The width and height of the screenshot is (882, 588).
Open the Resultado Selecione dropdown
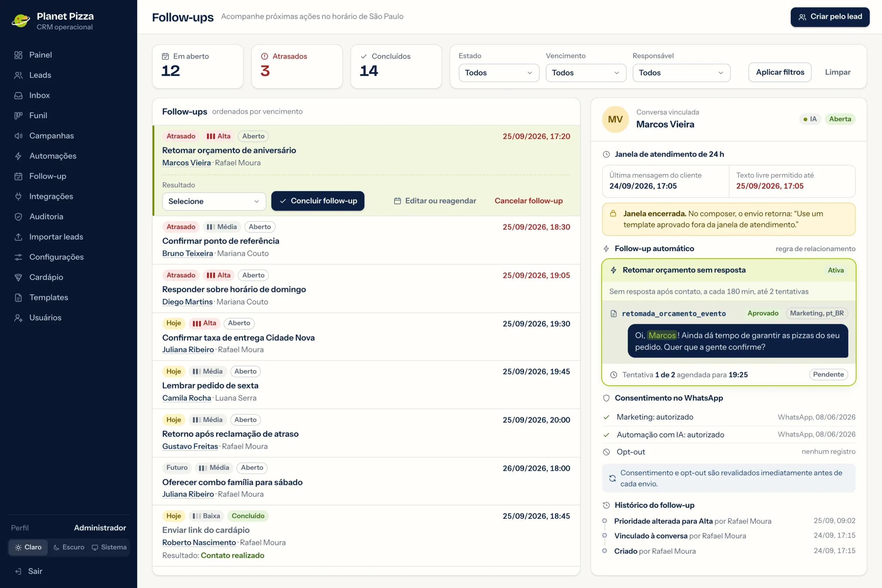click(214, 202)
